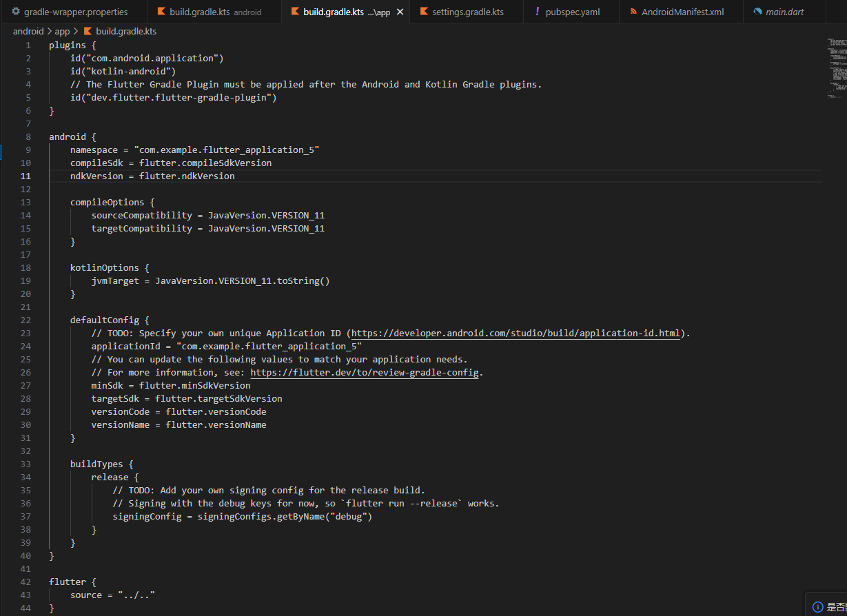Click the id("com.android.application") line
This screenshot has width=847, height=616.
click(x=147, y=59)
